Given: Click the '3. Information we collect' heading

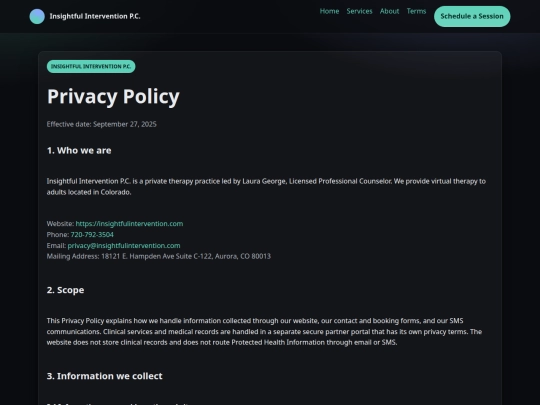Looking at the screenshot, I should pyautogui.click(x=104, y=376).
